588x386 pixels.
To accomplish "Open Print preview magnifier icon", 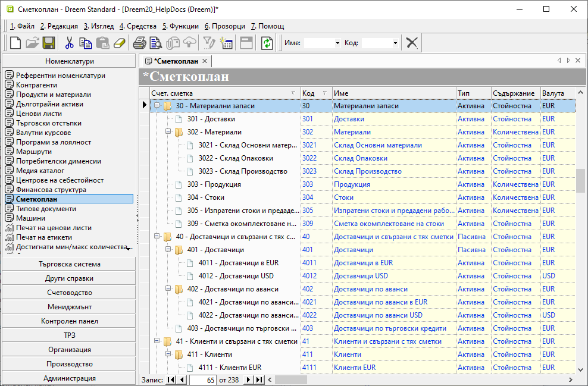I will coord(156,43).
